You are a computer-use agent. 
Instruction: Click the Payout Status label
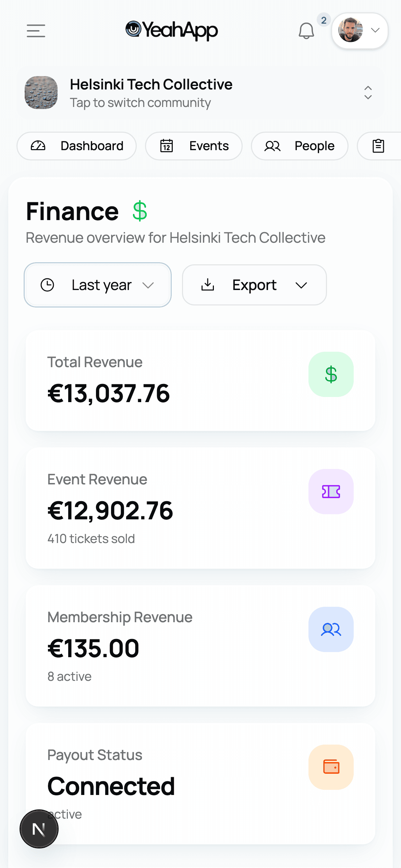pos(95,755)
